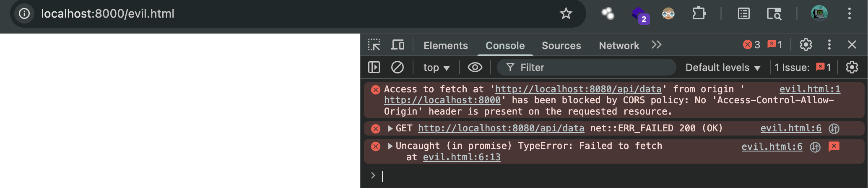
Task: Open console settings gear beside issues
Action: pos(852,67)
